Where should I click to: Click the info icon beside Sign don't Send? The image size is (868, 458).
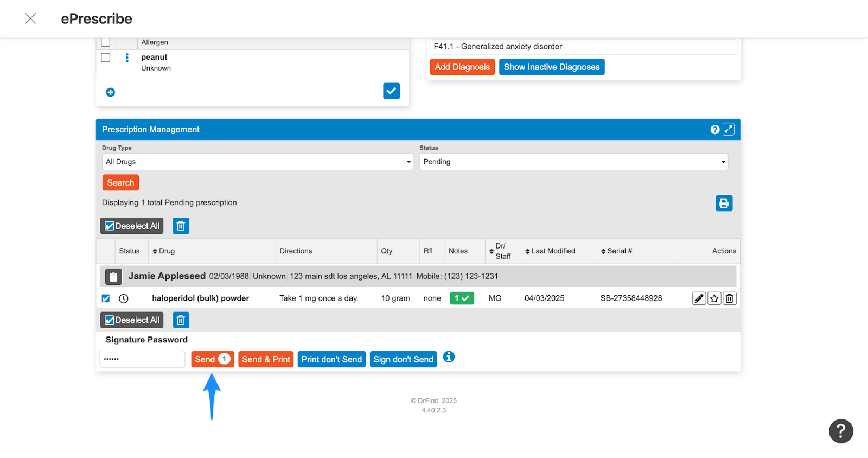tap(449, 357)
